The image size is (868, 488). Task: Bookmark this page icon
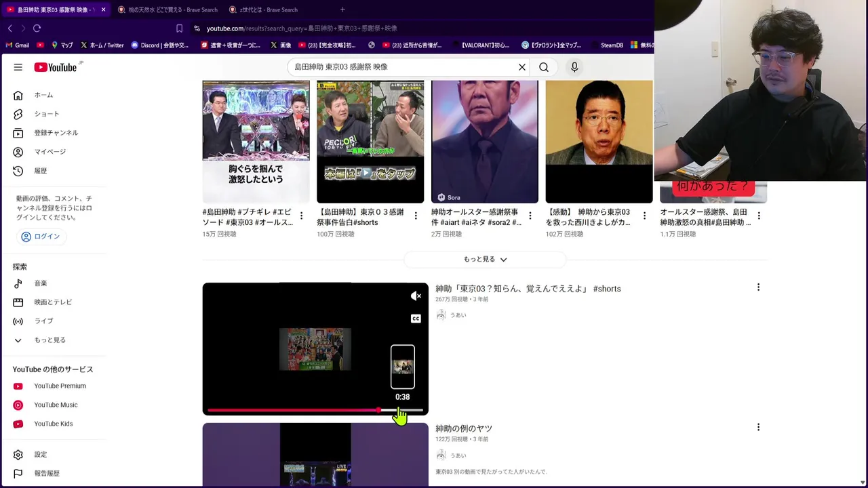179,28
